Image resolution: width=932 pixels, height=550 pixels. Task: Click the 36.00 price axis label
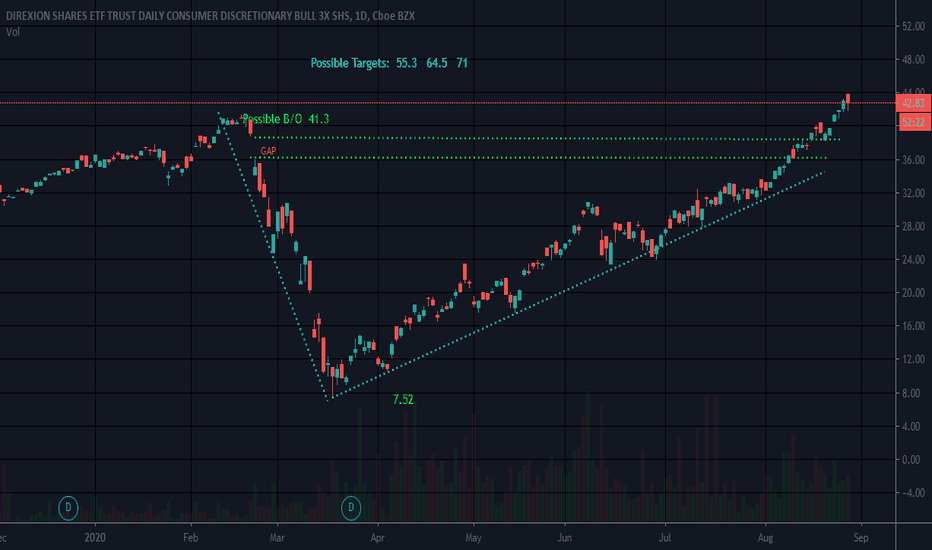[913, 160]
